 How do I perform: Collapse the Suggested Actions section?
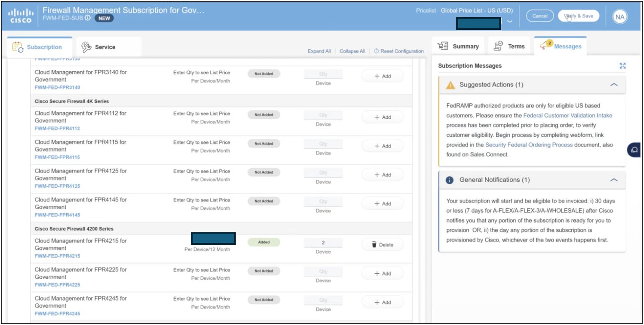pyautogui.click(x=614, y=85)
